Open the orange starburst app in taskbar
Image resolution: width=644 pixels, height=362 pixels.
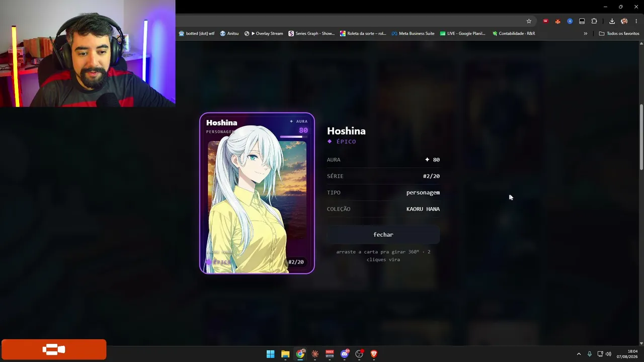pos(315,354)
